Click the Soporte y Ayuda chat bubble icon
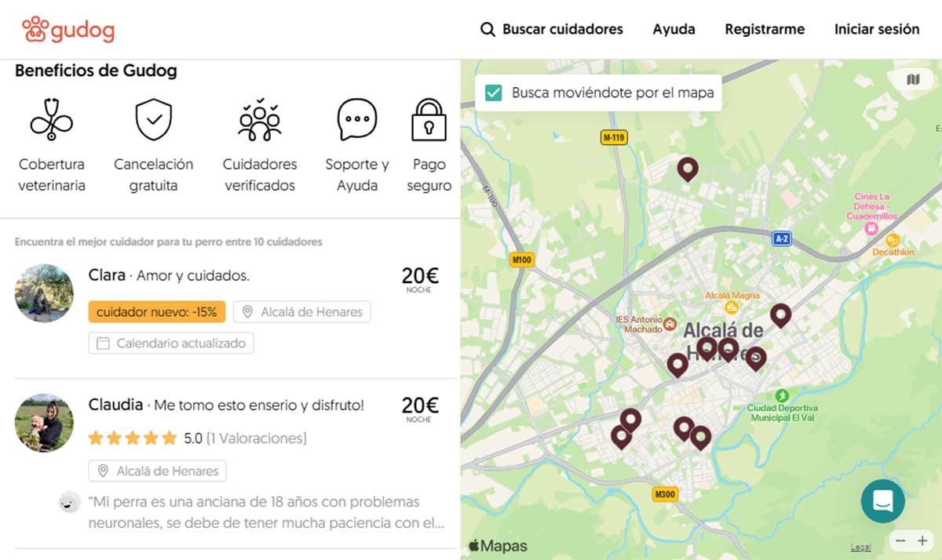 pyautogui.click(x=357, y=120)
